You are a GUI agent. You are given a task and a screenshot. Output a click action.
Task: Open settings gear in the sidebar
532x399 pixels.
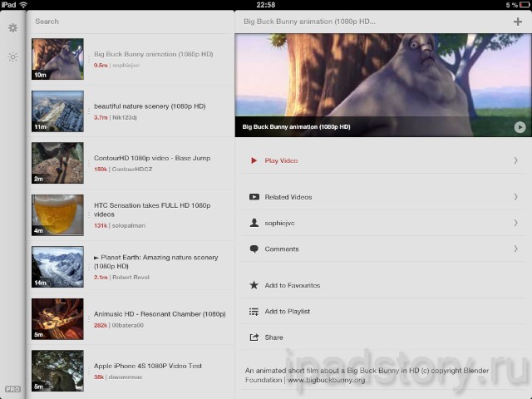pyautogui.click(x=13, y=27)
